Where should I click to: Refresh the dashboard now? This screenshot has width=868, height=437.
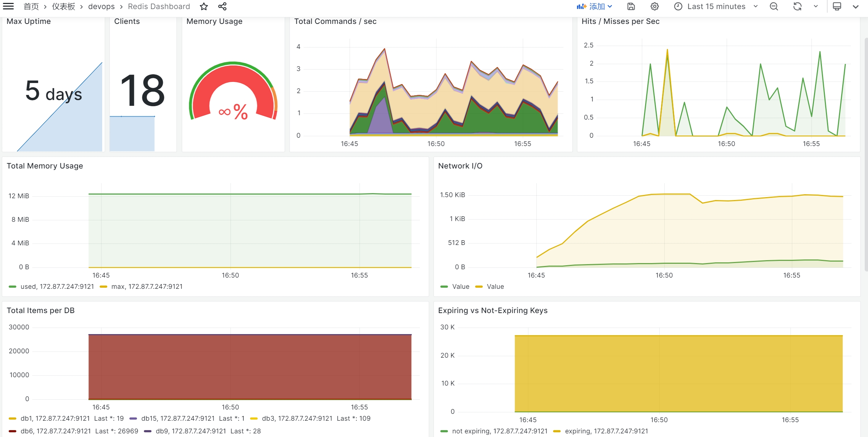coord(797,7)
